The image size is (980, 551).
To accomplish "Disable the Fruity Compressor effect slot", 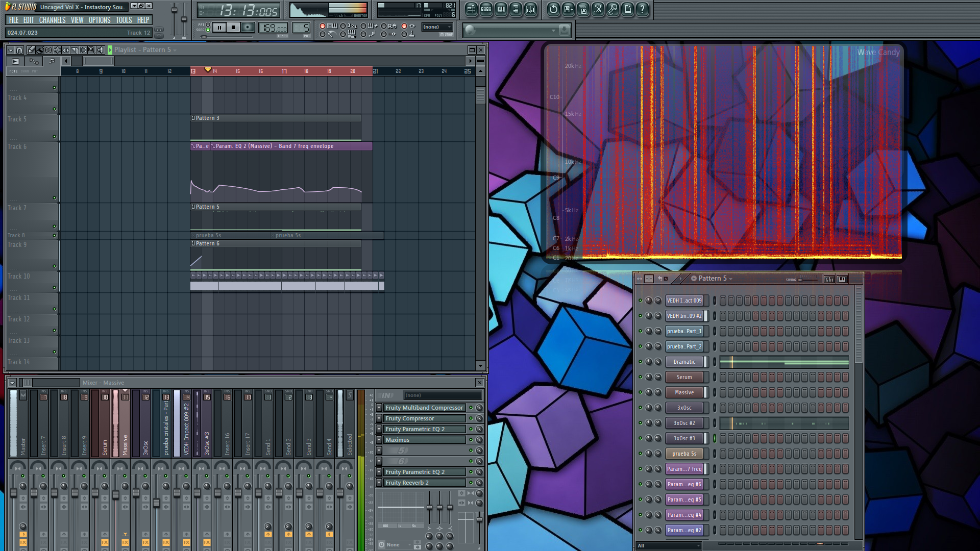I will tap(471, 418).
